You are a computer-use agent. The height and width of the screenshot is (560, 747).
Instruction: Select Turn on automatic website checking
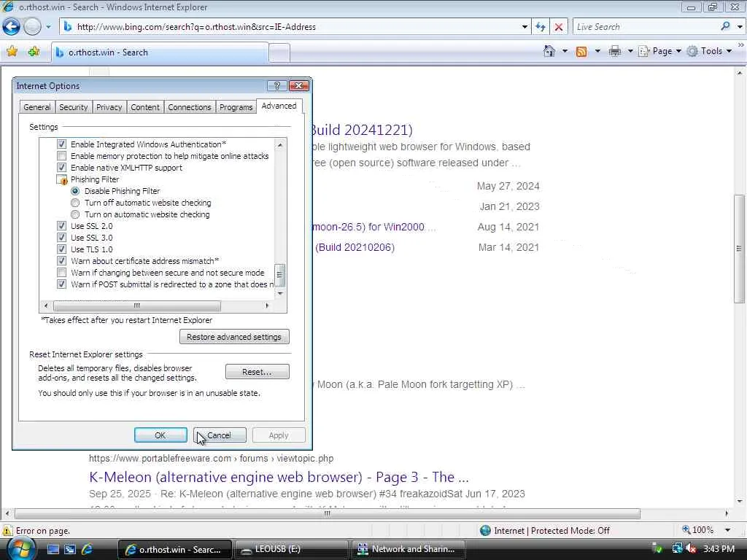click(x=75, y=214)
